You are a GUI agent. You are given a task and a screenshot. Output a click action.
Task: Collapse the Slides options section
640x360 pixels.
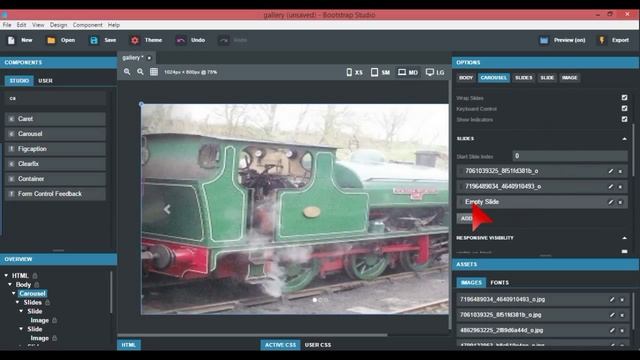(x=624, y=139)
